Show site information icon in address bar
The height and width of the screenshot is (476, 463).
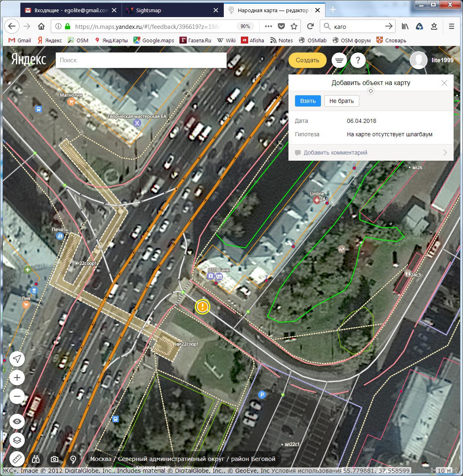(x=58, y=26)
